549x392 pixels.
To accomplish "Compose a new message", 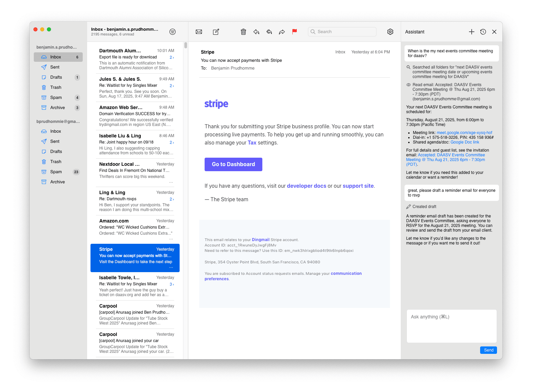I will click(x=216, y=32).
